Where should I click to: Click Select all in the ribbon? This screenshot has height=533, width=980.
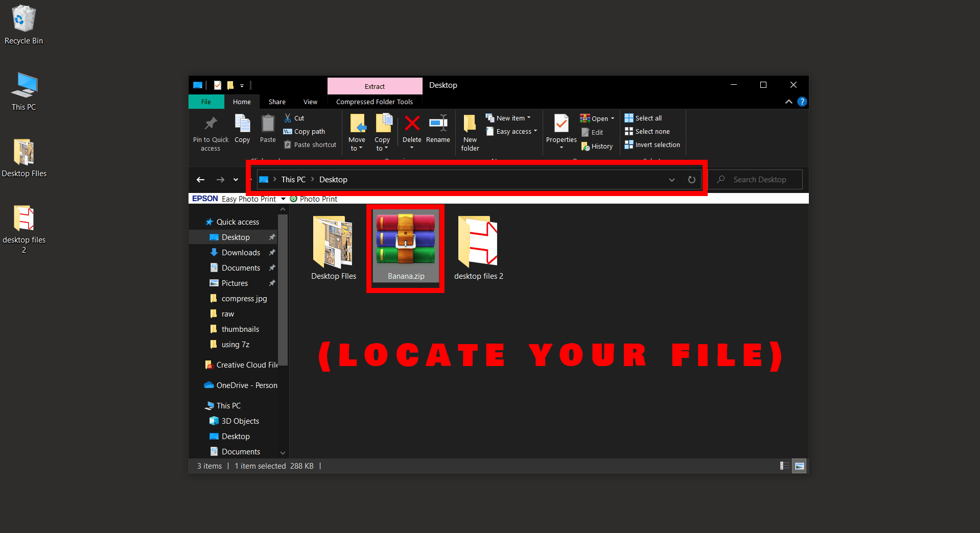[x=644, y=118]
